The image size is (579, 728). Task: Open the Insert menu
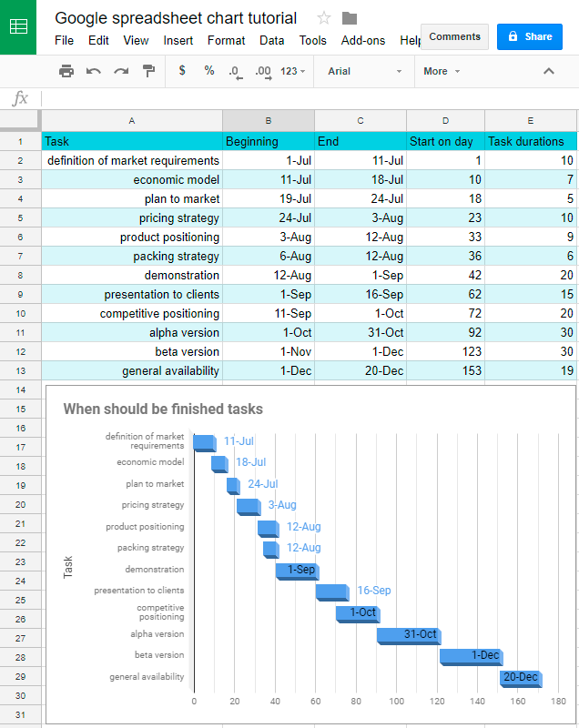[178, 41]
